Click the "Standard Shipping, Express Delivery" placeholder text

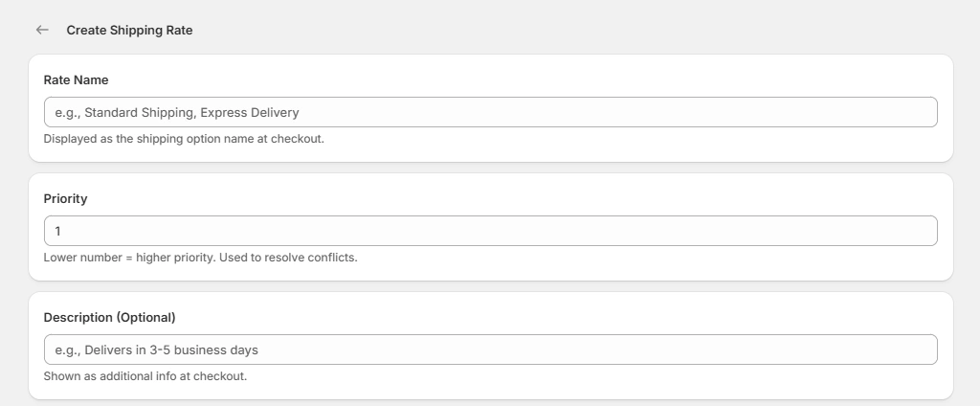tap(191, 112)
